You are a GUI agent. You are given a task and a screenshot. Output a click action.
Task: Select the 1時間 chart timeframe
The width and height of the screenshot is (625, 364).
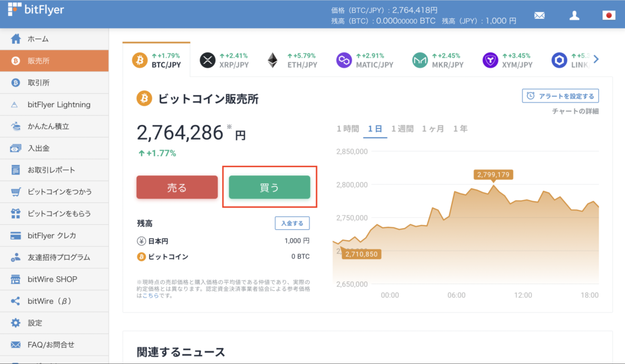(x=349, y=129)
